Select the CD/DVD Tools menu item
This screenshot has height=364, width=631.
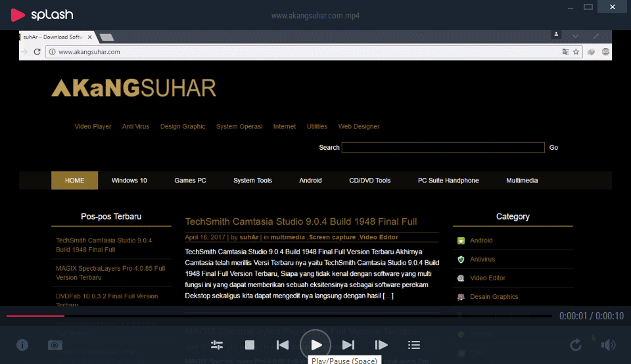click(x=370, y=180)
